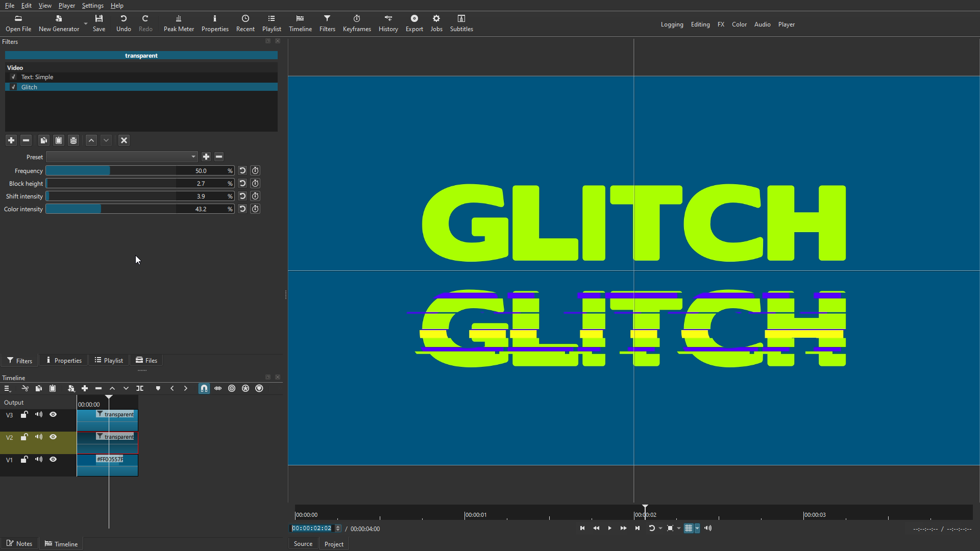The height and width of the screenshot is (551, 980).
Task: Switch to the Playlist tab
Action: pos(109,360)
